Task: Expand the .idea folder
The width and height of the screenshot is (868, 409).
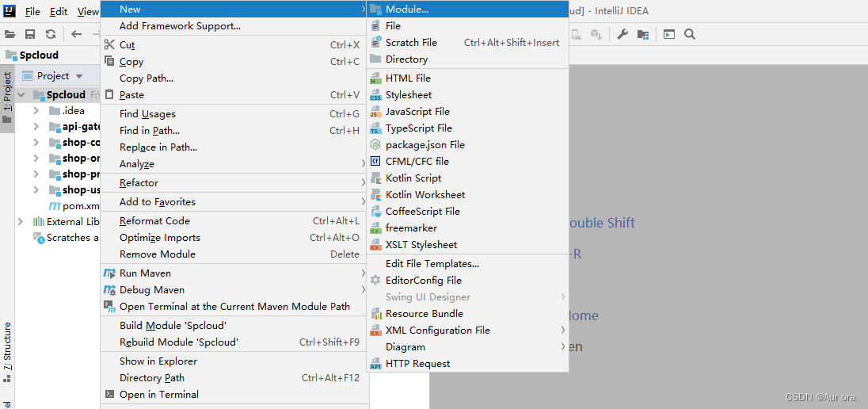Action: [36, 111]
